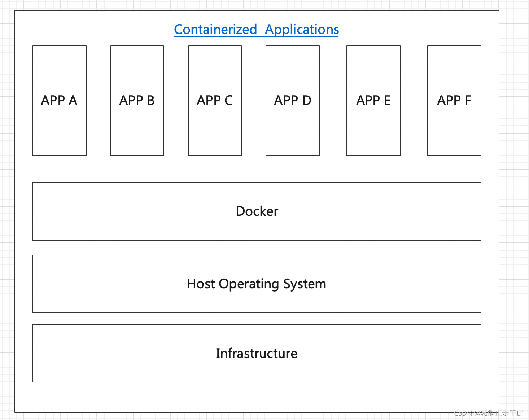
Task: Click the APP D container box
Action: pyautogui.click(x=293, y=101)
